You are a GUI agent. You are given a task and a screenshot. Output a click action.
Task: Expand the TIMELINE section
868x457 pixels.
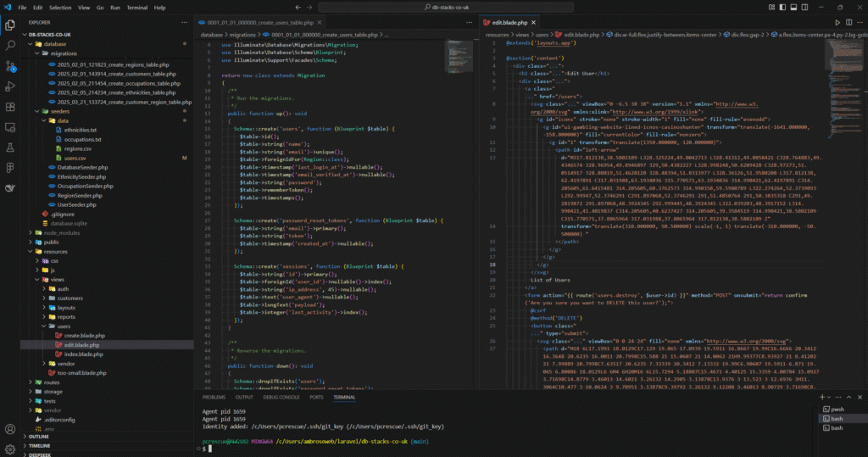coord(39,445)
